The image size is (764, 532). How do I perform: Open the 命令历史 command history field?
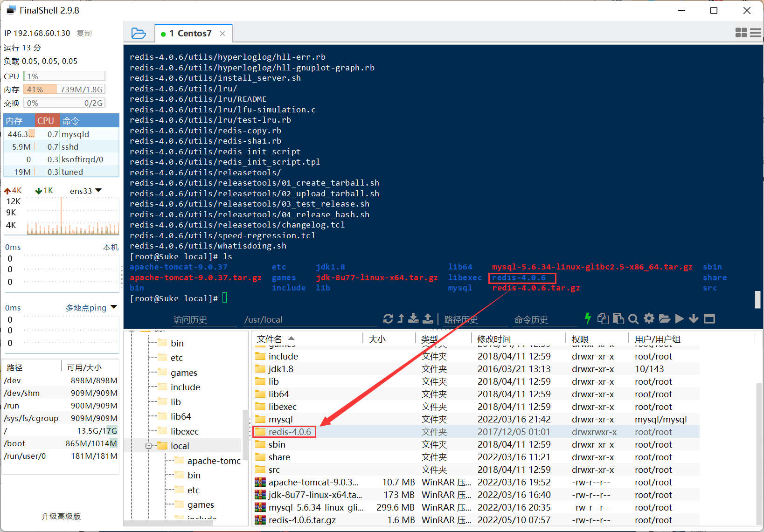click(x=545, y=320)
